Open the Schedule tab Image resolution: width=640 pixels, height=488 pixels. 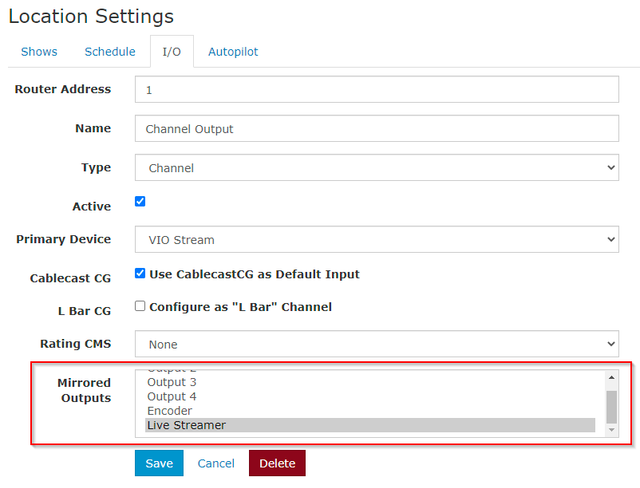point(110,52)
